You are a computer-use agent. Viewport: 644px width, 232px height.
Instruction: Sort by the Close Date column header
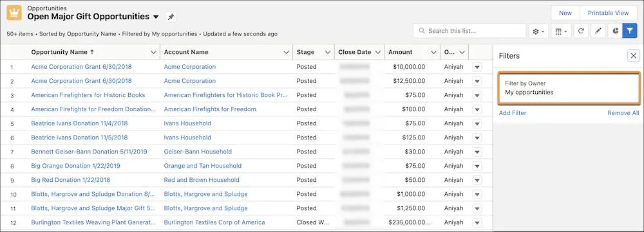(354, 52)
